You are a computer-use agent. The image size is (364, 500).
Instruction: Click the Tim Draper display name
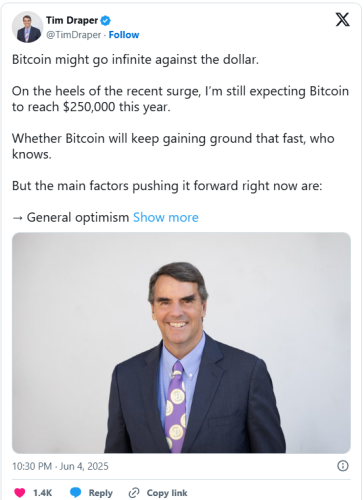pos(72,20)
